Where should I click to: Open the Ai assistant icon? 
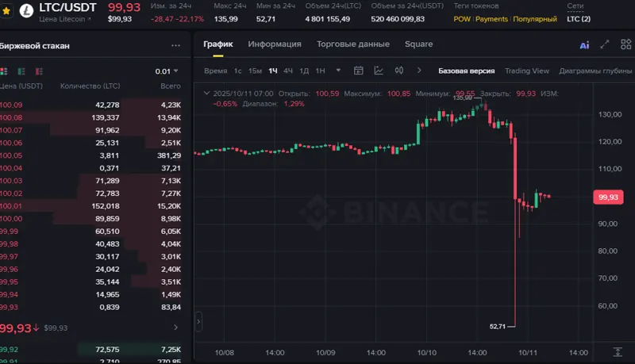point(584,45)
